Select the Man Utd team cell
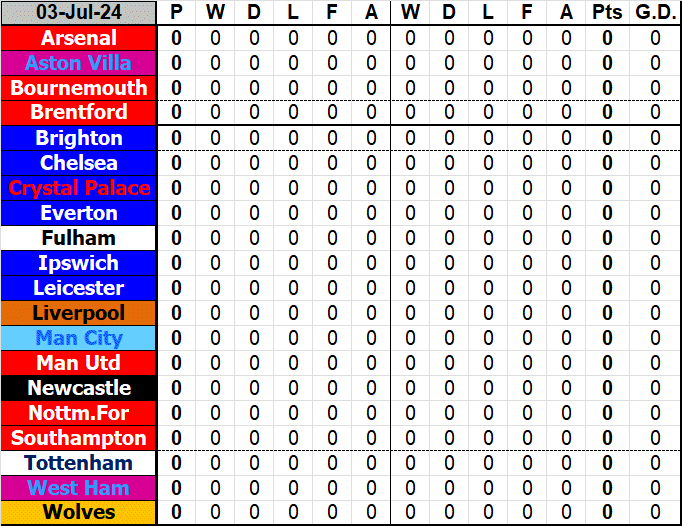Viewport: 682px width, 526px height. [x=79, y=363]
